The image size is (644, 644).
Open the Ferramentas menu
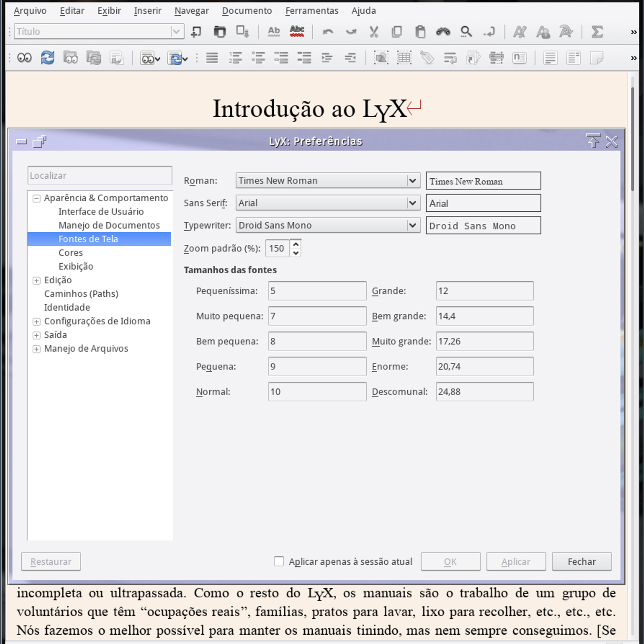click(x=312, y=11)
